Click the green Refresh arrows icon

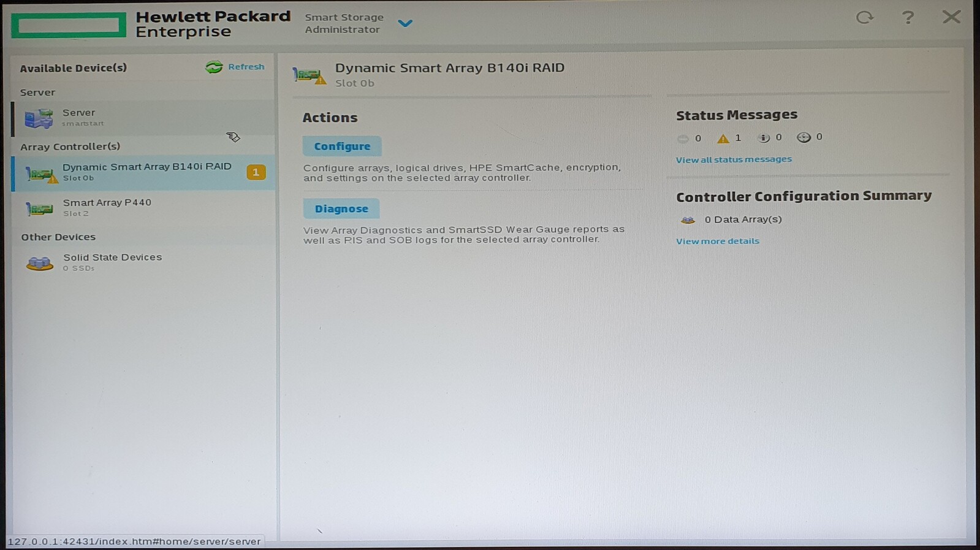tap(214, 67)
